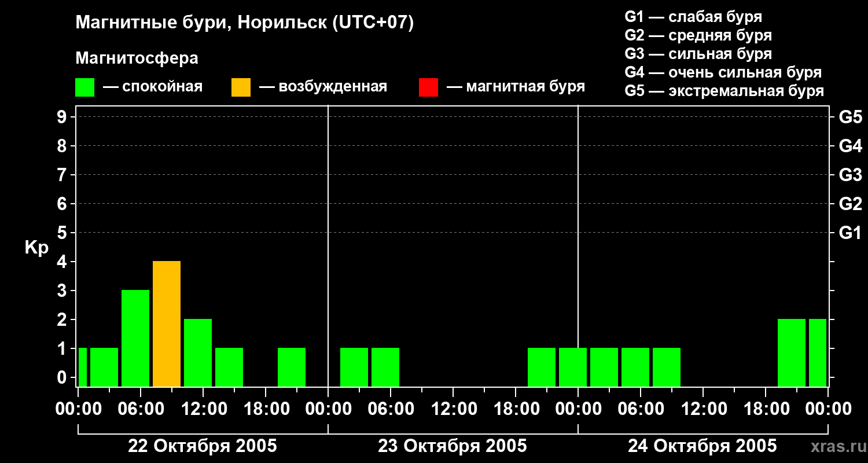Click the "G1 — слабая буря" line

[x=693, y=17]
